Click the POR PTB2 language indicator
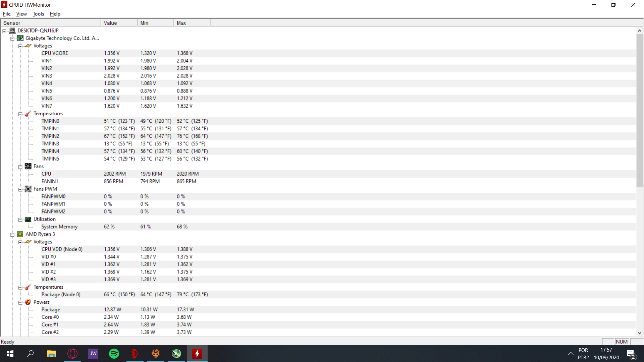This screenshot has height=362, width=644. click(583, 354)
